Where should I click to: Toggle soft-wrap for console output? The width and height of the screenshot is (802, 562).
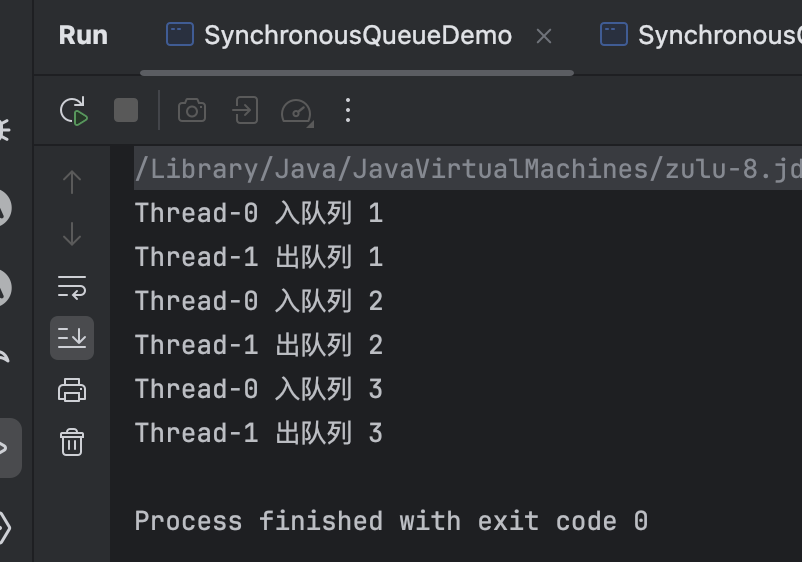tap(72, 287)
